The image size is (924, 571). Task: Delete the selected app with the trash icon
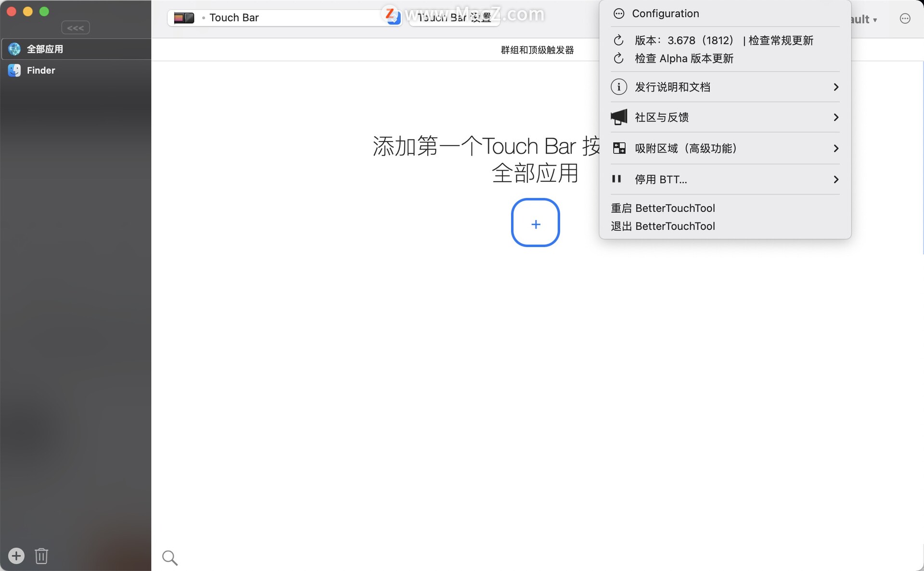[41, 556]
